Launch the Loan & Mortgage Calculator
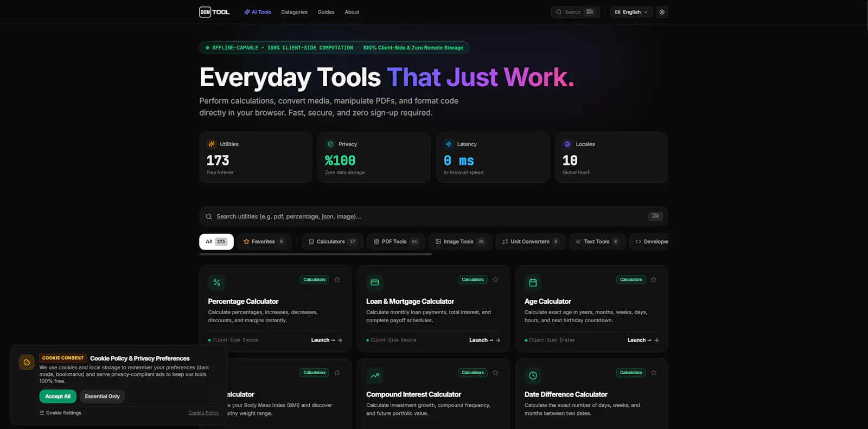 [x=485, y=340]
